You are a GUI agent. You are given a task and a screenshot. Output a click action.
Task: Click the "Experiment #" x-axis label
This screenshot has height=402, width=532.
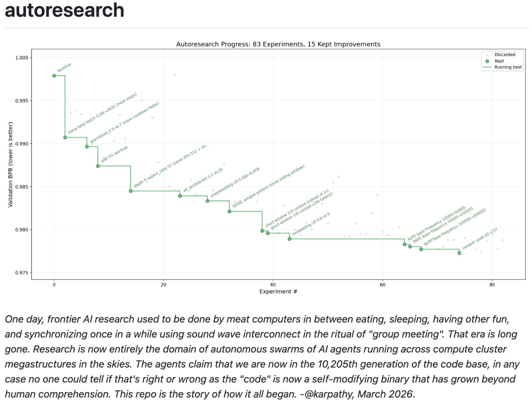coord(278,292)
